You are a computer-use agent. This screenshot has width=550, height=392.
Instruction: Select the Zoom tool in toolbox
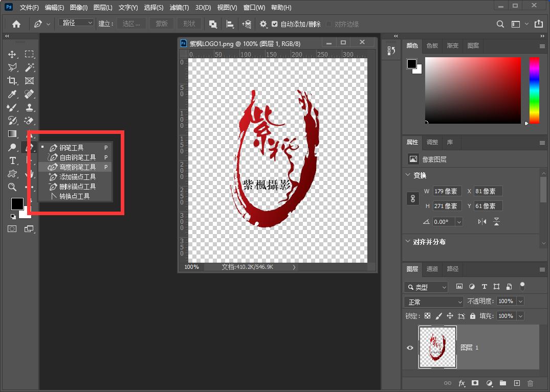12,187
